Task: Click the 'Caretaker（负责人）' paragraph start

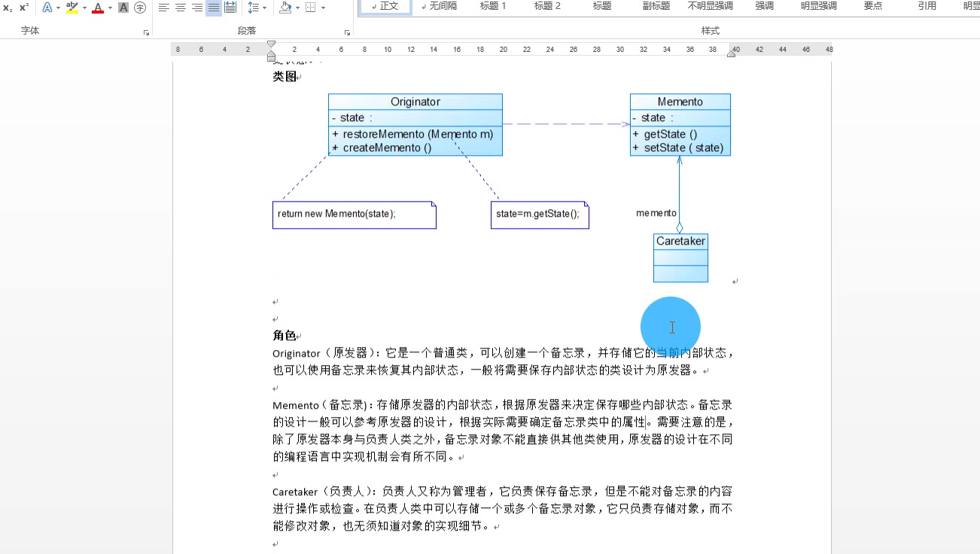Action: (322, 492)
